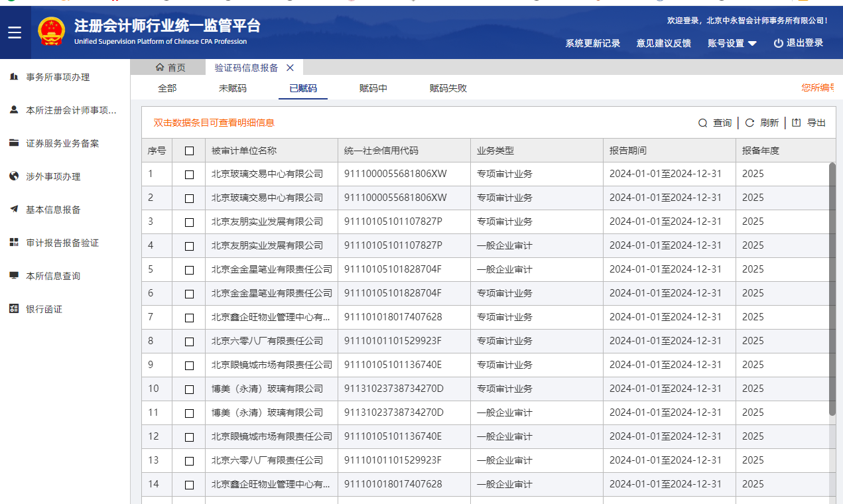Screen dimensions: 843x504
Task: Select the checkbox for row 10
Action: click(x=189, y=389)
